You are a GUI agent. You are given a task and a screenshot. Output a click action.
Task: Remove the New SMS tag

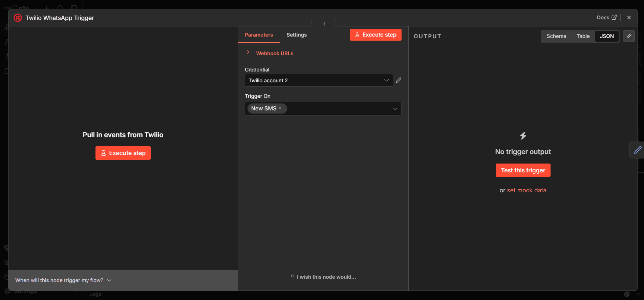pos(280,108)
